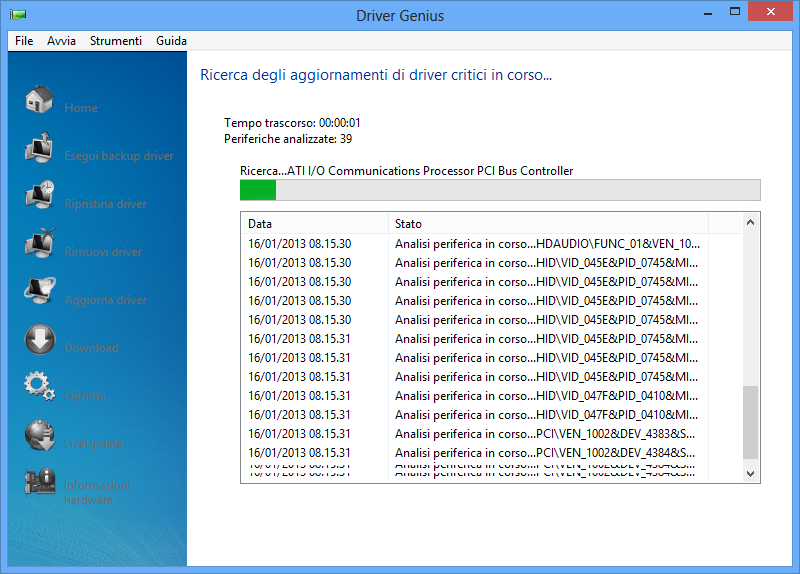
Task: Open the File menu
Action: pos(24,41)
